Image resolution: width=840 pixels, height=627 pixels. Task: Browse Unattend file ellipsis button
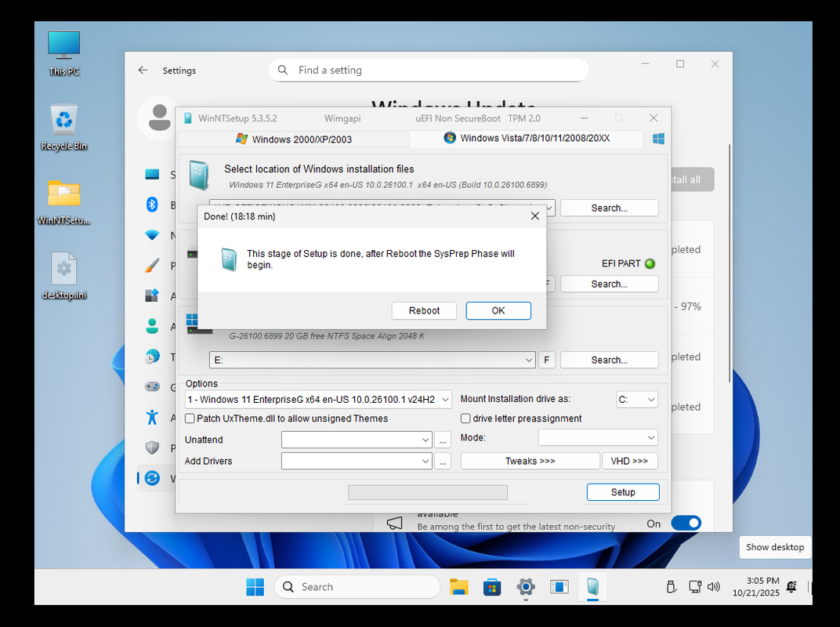click(x=443, y=440)
